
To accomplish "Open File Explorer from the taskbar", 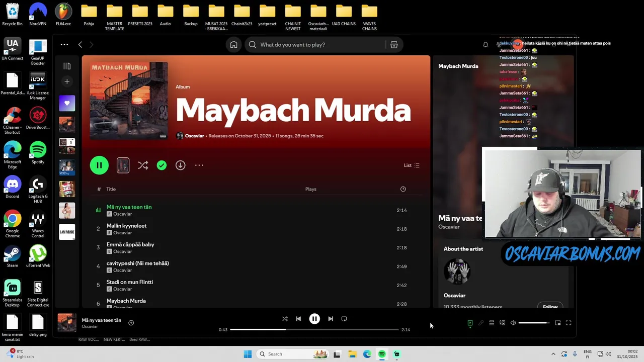I will [x=352, y=354].
